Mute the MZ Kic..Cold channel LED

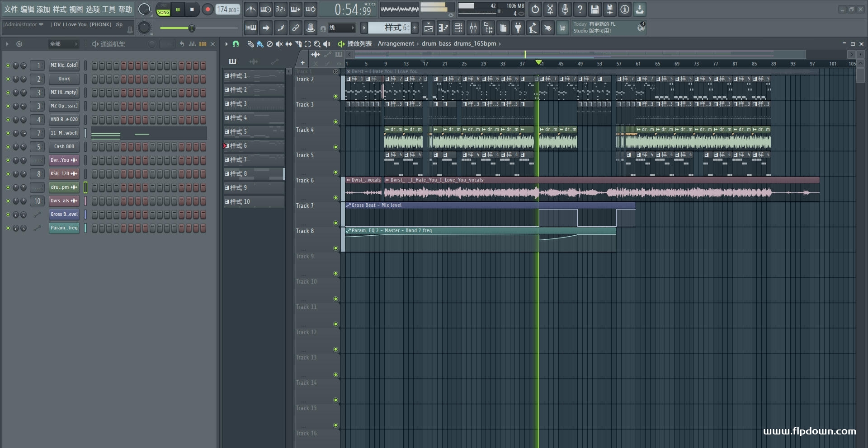8,65
